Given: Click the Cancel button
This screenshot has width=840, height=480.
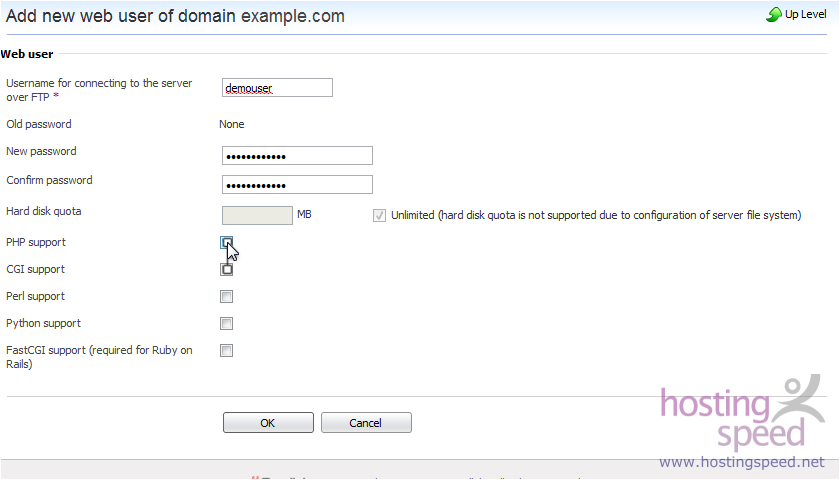Looking at the screenshot, I should [x=366, y=423].
